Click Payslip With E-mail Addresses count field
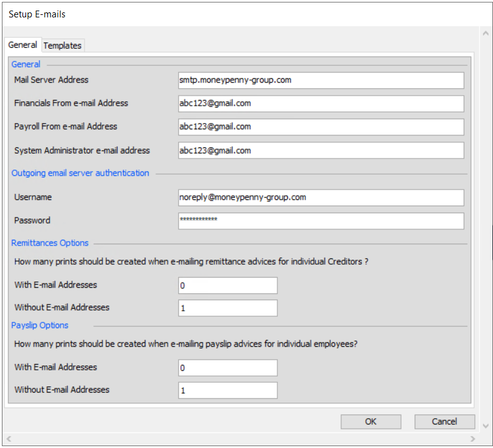The height and width of the screenshot is (448, 493). click(228, 368)
